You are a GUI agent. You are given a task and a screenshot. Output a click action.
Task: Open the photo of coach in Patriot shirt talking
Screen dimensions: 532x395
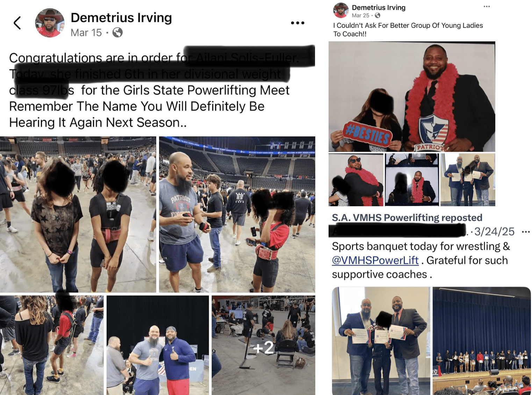(237, 214)
